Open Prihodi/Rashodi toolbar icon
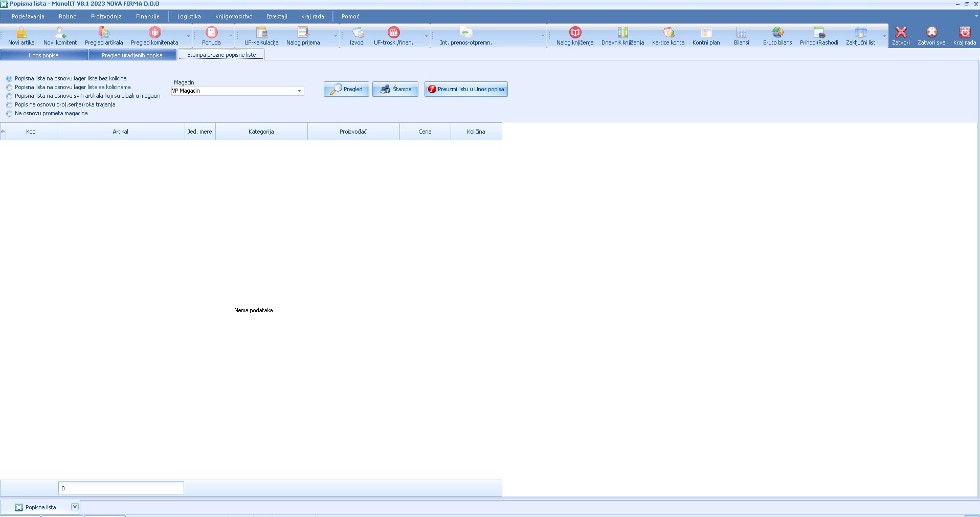This screenshot has height=517, width=980. click(x=819, y=36)
